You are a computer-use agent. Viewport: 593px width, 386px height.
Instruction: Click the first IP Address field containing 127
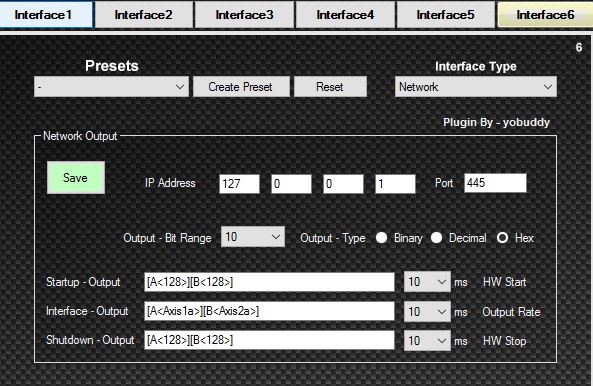coord(239,184)
